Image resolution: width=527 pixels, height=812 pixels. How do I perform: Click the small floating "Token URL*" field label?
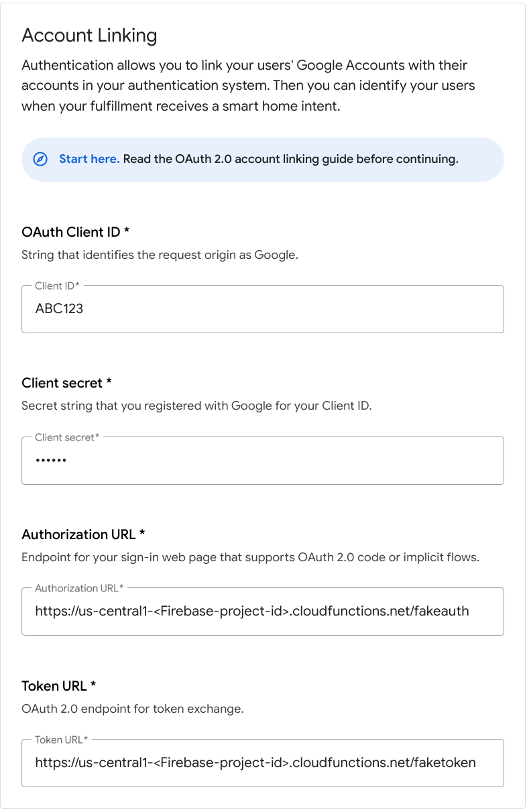[x=61, y=740]
